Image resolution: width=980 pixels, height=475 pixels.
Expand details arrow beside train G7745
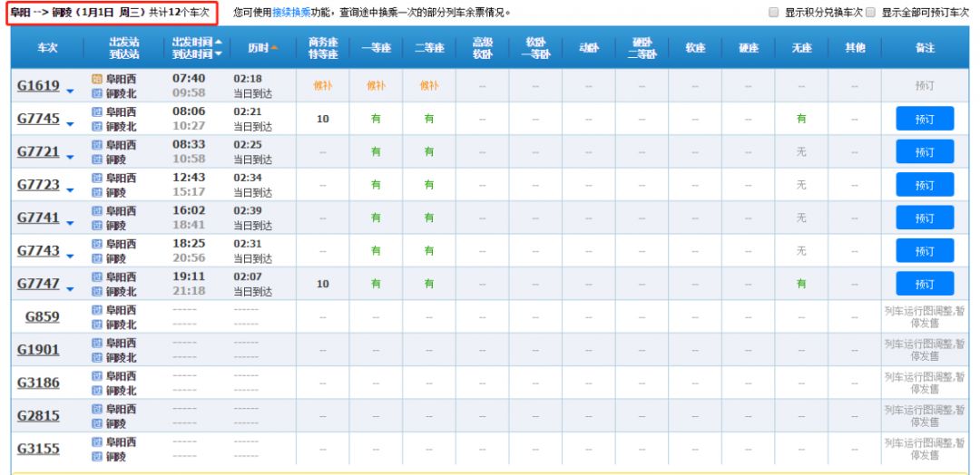click(70, 125)
